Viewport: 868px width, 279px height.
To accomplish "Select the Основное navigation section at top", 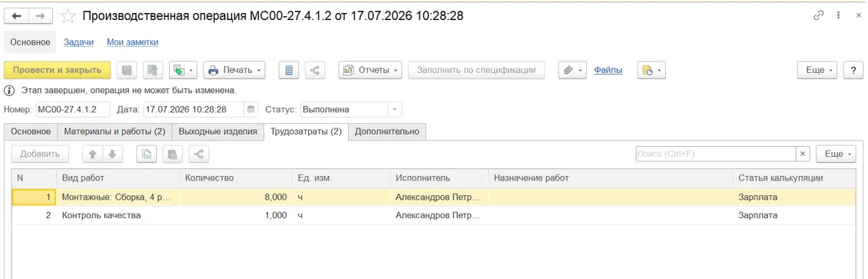I will click(31, 42).
